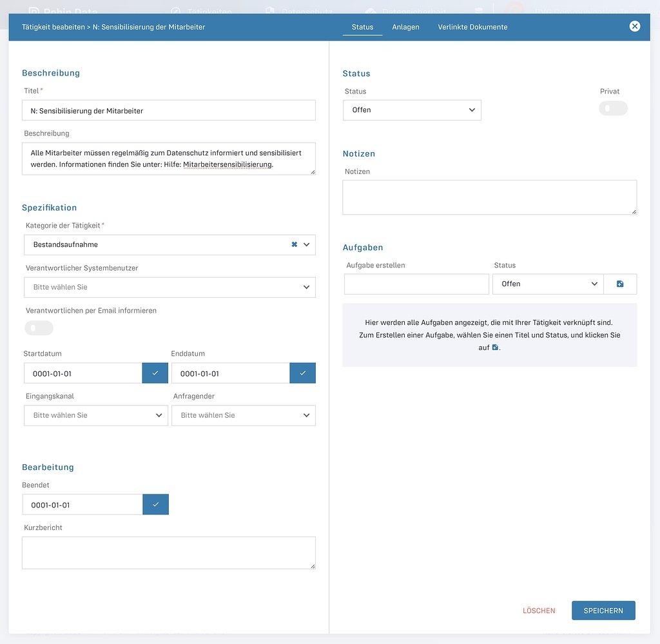Enable Verantwortlichen per Email informieren switch
The image size is (660, 644).
point(39,328)
